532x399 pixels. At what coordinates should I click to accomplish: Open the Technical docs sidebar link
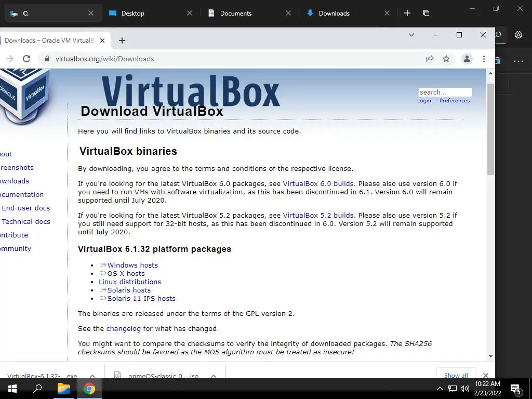(x=26, y=221)
